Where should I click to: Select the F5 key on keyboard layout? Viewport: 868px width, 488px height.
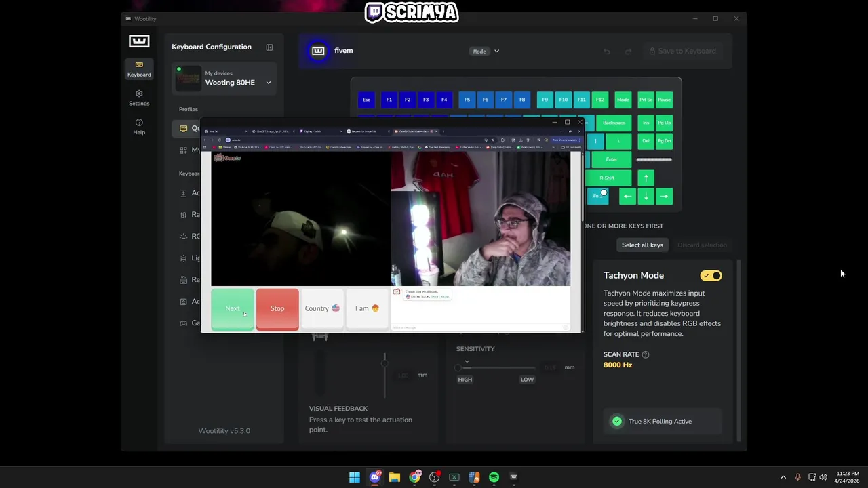point(467,100)
